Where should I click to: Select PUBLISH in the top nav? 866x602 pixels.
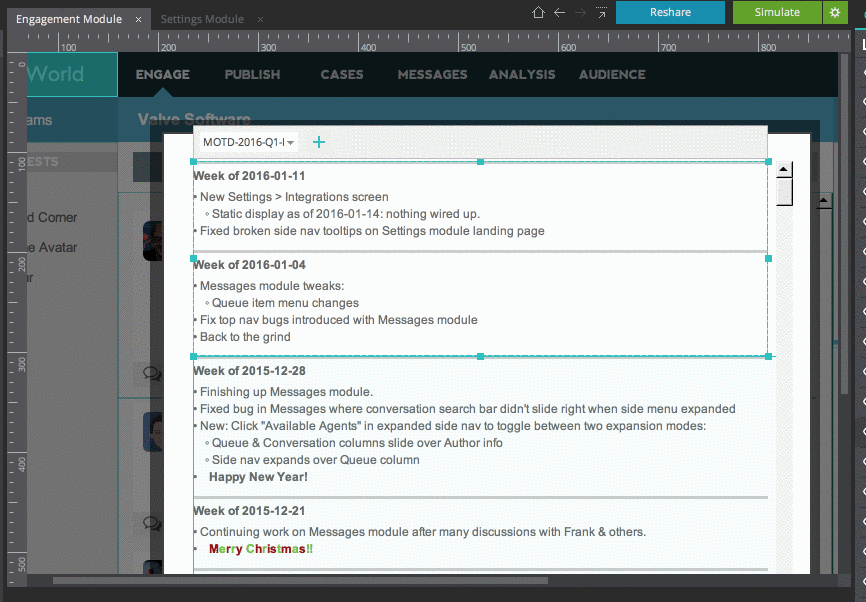(x=252, y=75)
